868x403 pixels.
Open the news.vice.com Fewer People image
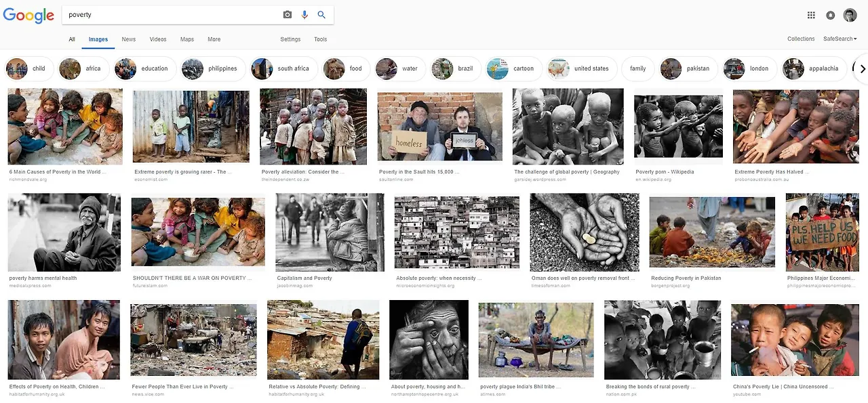[x=193, y=340]
